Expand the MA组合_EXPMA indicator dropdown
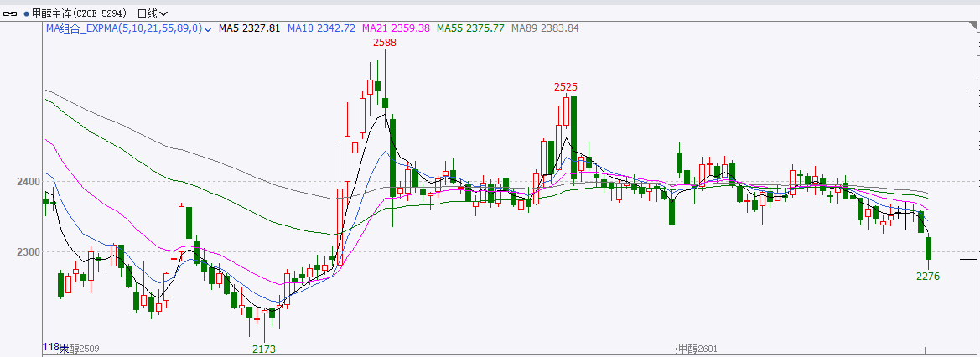This screenshot has height=357, width=980. coord(206,28)
